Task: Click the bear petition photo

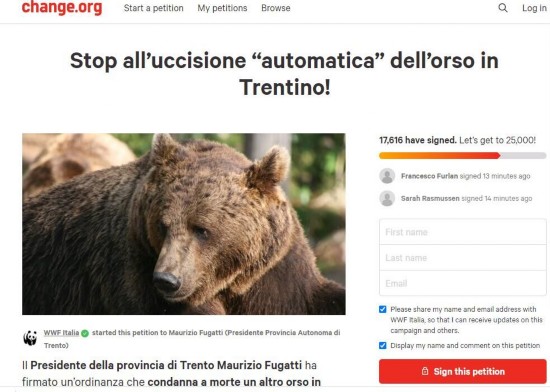Action: (x=184, y=224)
